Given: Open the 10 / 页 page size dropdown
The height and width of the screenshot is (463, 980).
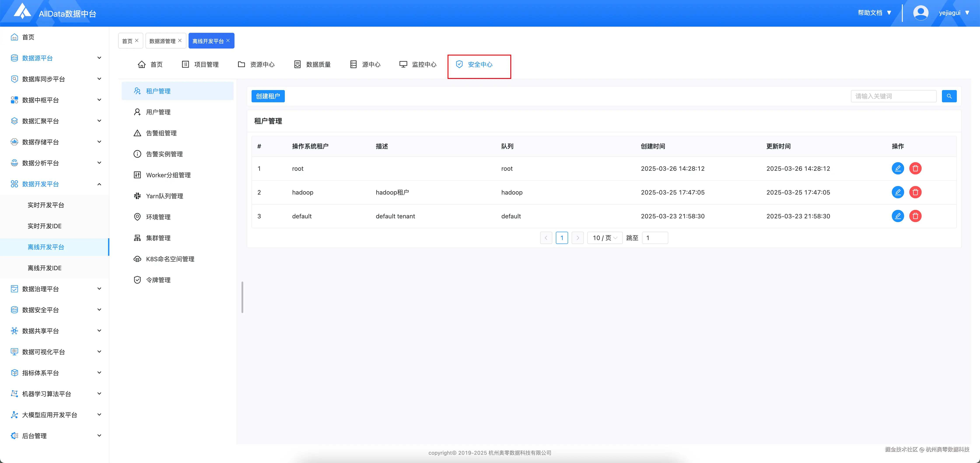Looking at the screenshot, I should point(604,238).
